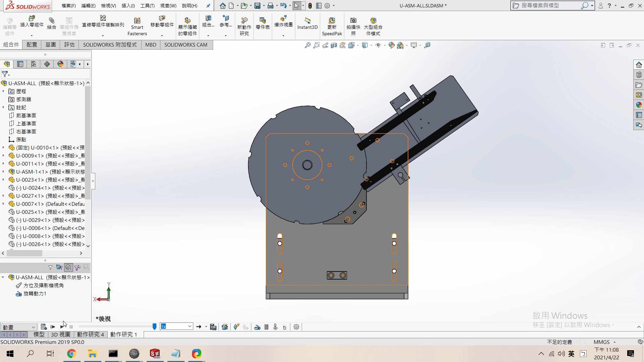Click the Instant3D toolbar icon
Image resolution: width=644 pixels, height=362 pixels.
click(307, 23)
